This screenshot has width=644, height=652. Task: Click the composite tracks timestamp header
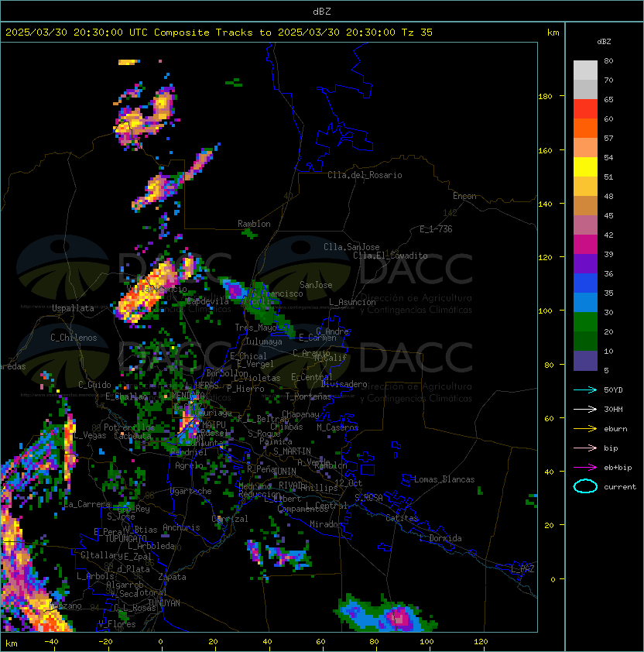click(219, 33)
